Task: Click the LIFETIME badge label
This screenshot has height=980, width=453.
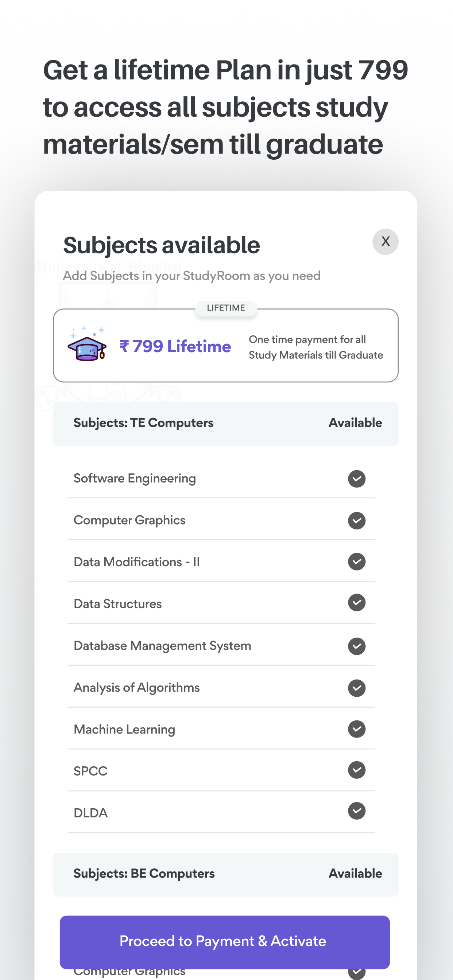Action: coord(226,308)
